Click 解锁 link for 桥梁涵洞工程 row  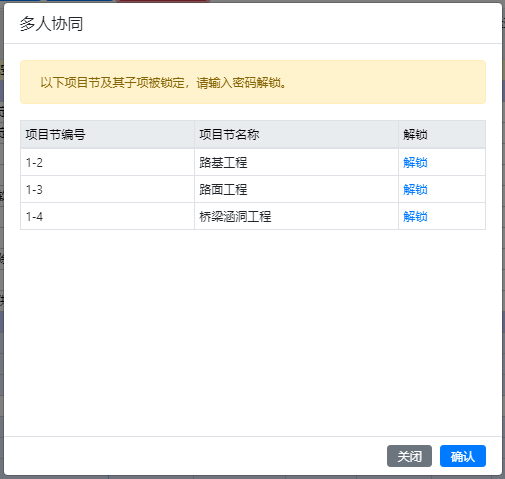point(415,217)
